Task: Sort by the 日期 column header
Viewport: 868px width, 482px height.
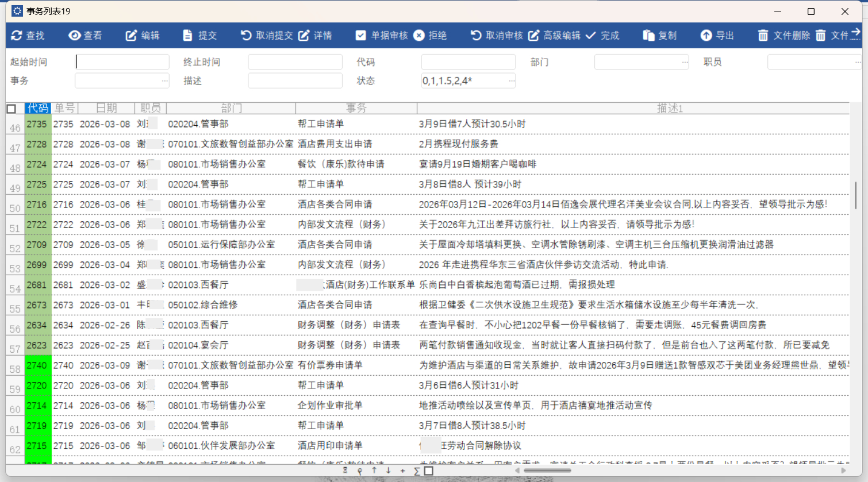Action: pyautogui.click(x=106, y=108)
